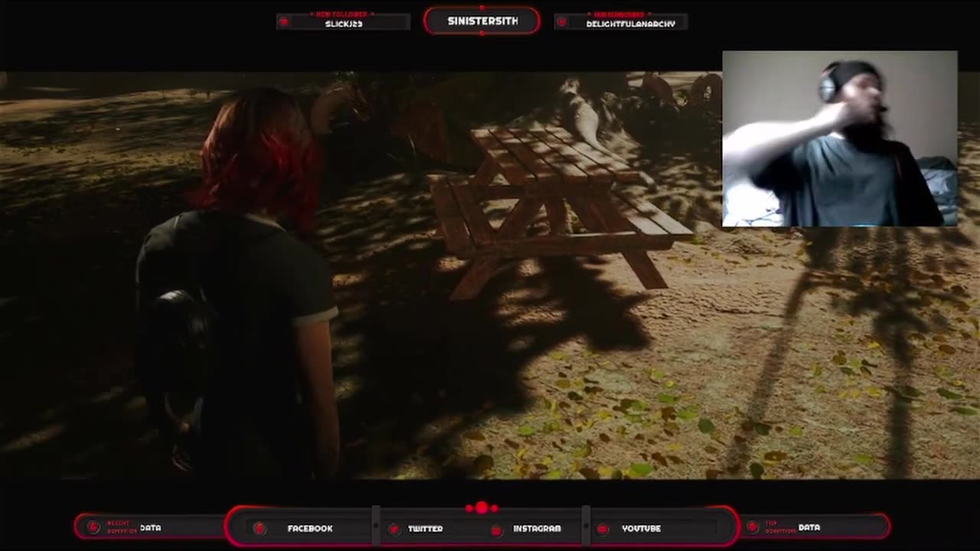The image size is (980, 551).
Task: Click the SINISTERSITH channel name badge
Action: 482,21
